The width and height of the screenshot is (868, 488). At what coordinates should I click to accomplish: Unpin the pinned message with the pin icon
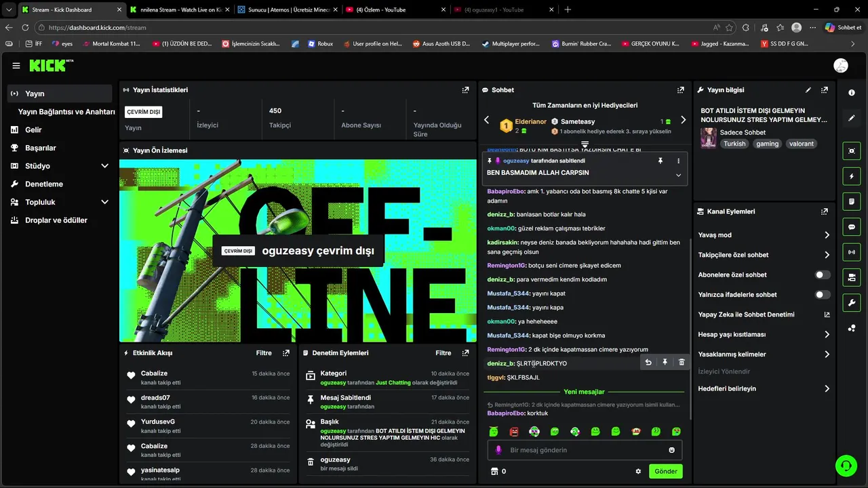[660, 161]
